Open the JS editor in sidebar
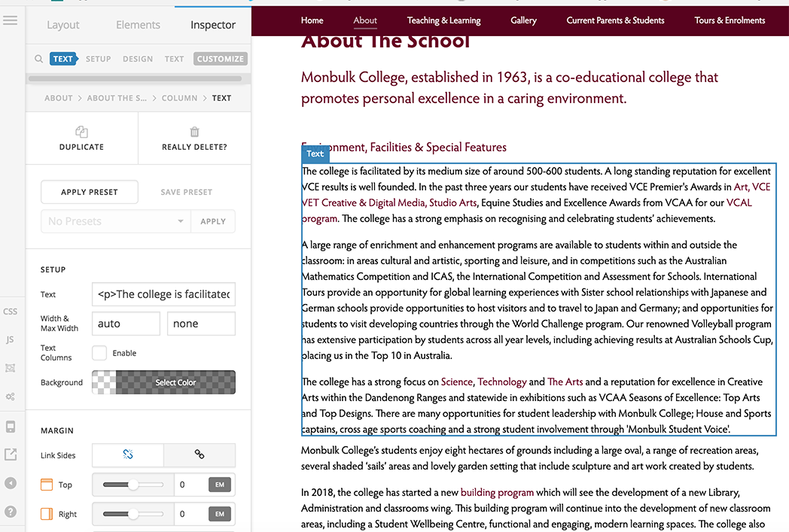The image size is (789, 532). [x=10, y=340]
